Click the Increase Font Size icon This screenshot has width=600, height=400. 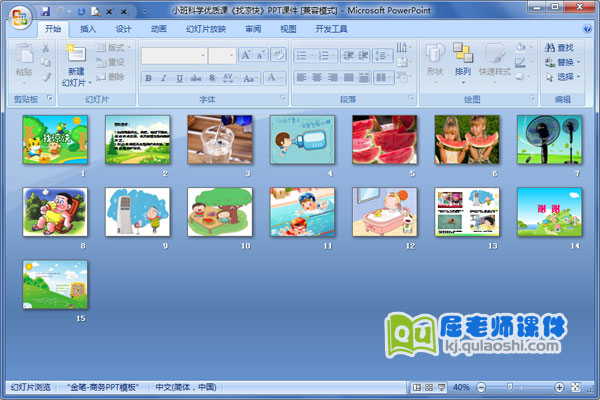tap(245, 56)
